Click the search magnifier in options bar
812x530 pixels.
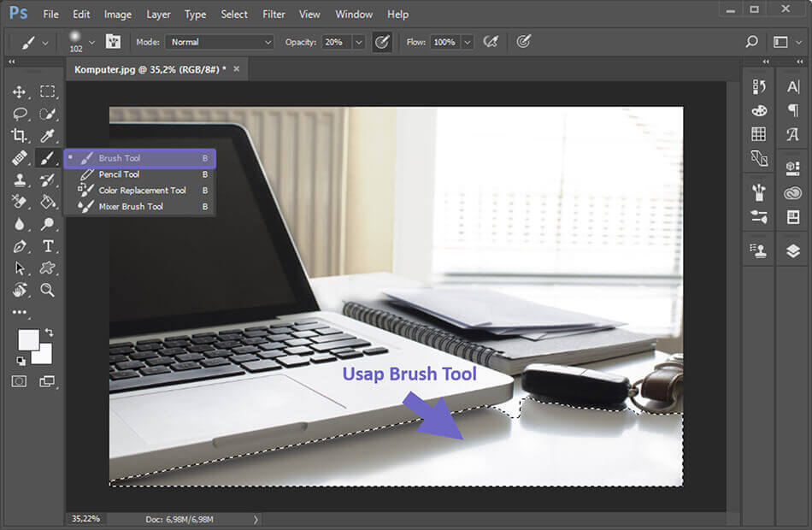pyautogui.click(x=752, y=41)
